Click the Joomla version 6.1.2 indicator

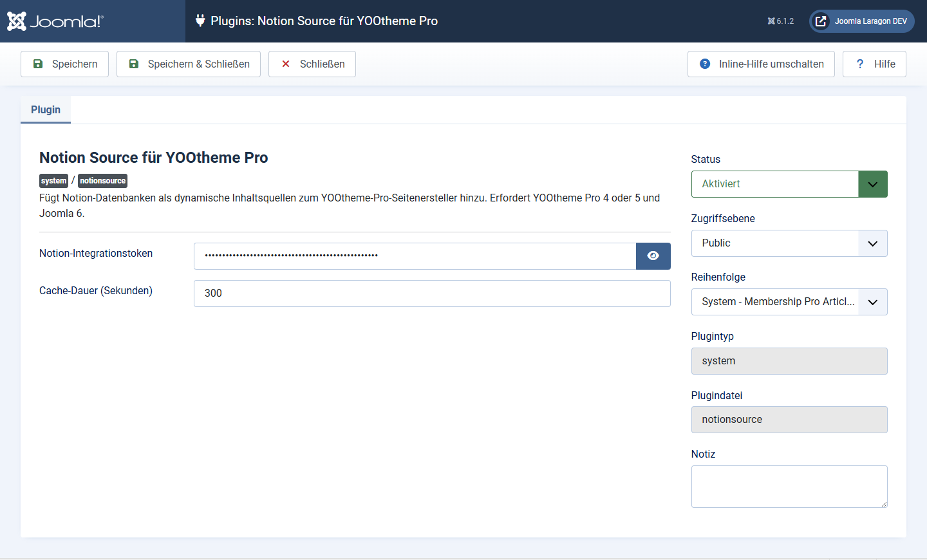(x=780, y=21)
